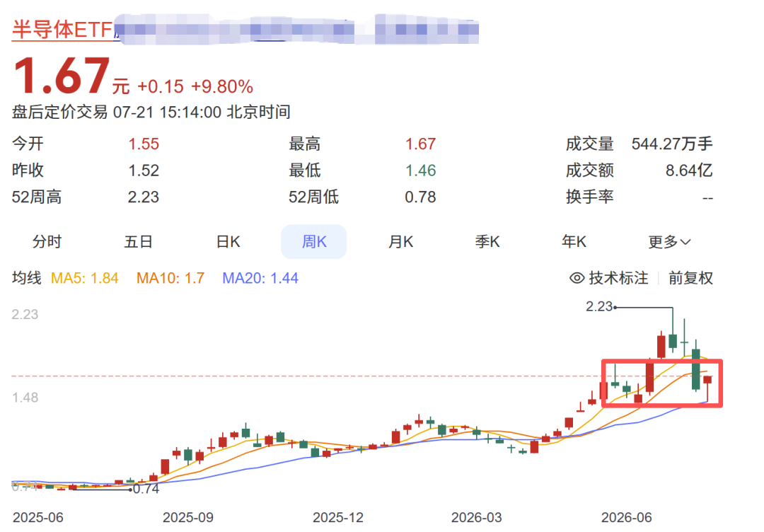Open the 月K chart tab
Image resolution: width=764 pixels, height=532 pixels.
click(400, 242)
